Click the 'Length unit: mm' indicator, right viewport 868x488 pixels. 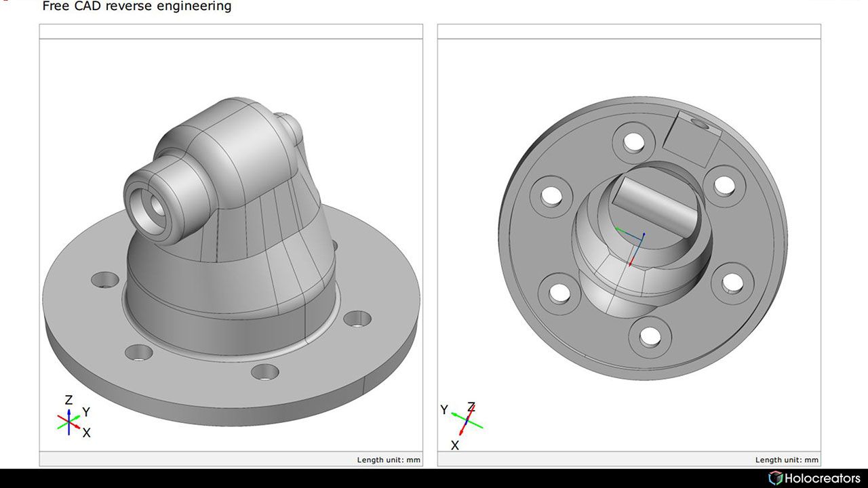pyautogui.click(x=787, y=459)
